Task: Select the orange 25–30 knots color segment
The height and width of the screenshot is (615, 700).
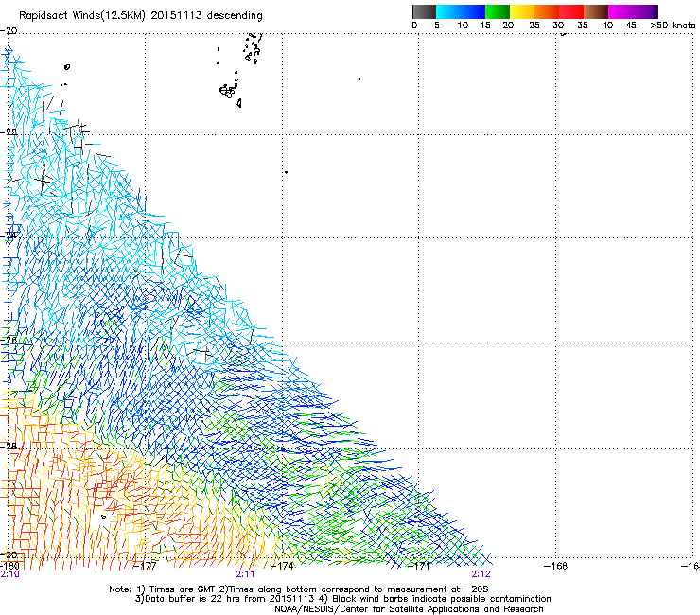Action: pyautogui.click(x=547, y=11)
